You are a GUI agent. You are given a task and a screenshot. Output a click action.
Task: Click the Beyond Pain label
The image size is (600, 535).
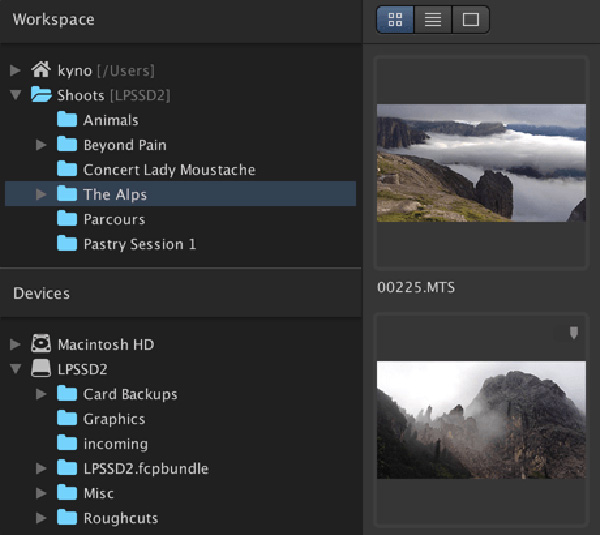[x=125, y=145]
